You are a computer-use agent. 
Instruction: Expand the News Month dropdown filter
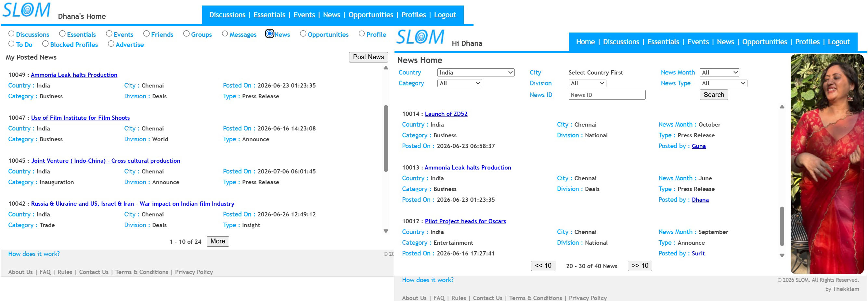[x=720, y=73]
